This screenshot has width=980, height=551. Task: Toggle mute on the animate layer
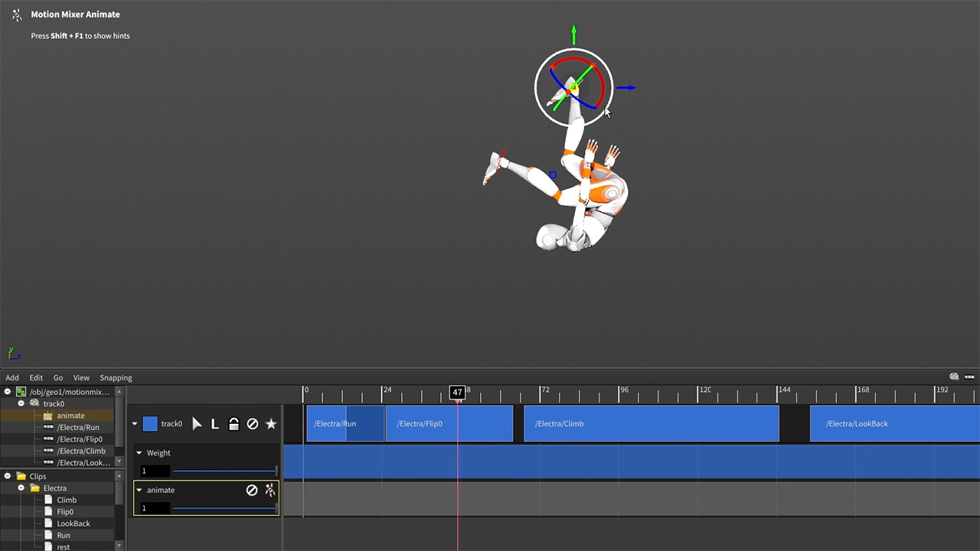(251, 490)
